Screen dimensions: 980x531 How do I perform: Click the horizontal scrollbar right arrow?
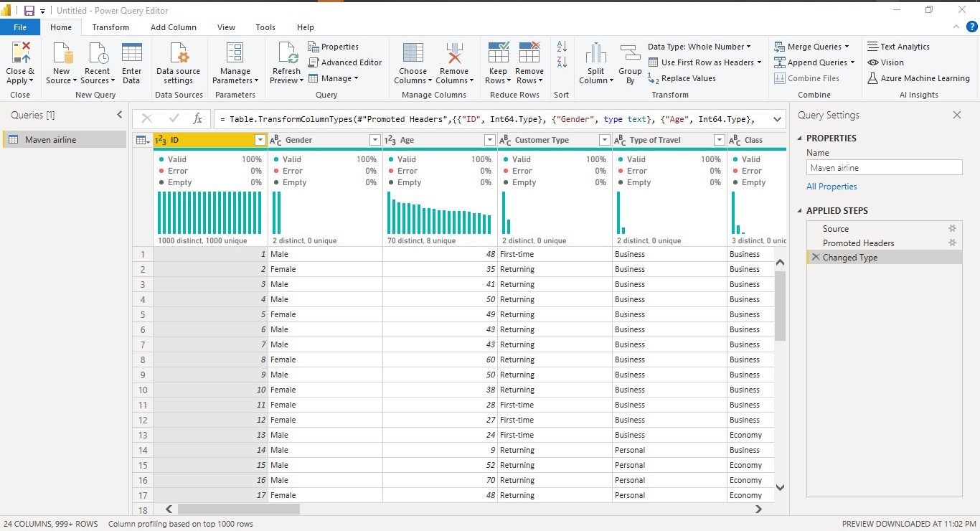pos(758,509)
